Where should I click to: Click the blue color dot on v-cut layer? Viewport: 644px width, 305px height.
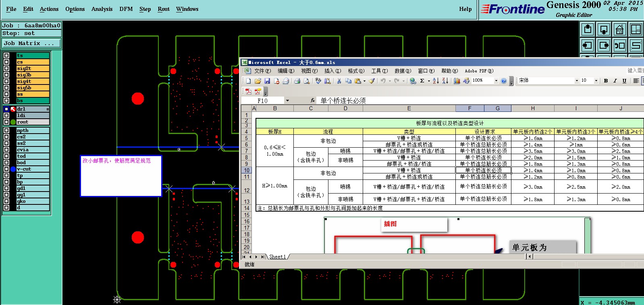point(13,169)
